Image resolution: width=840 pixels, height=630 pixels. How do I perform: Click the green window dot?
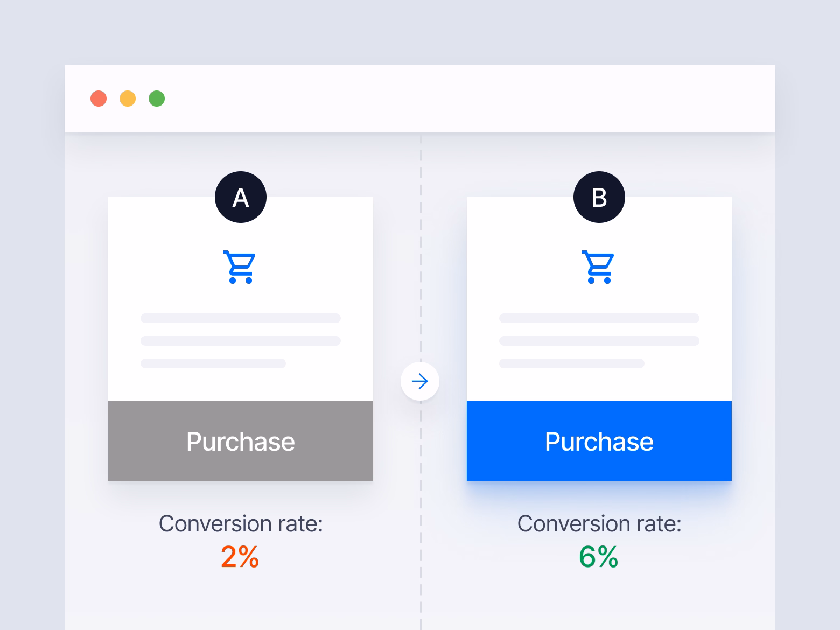[157, 99]
